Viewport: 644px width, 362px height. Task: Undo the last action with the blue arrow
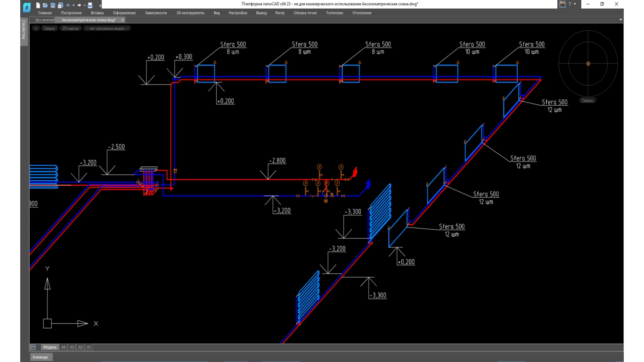tap(68, 5)
